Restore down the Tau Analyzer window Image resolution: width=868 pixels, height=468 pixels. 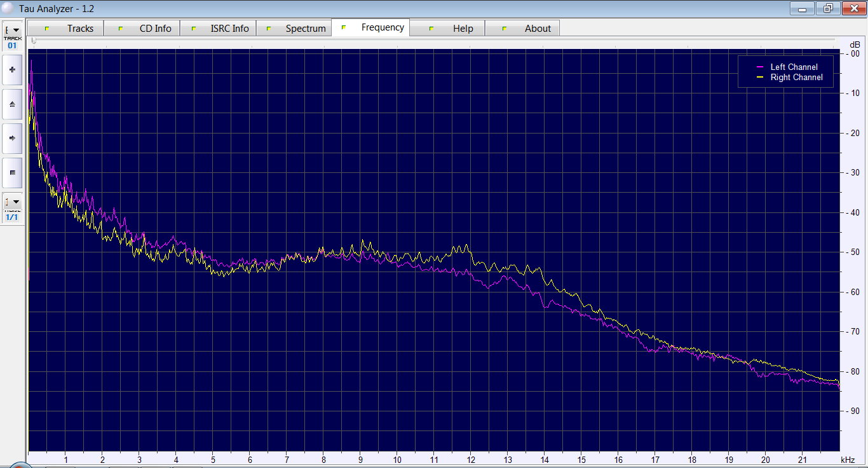point(827,8)
